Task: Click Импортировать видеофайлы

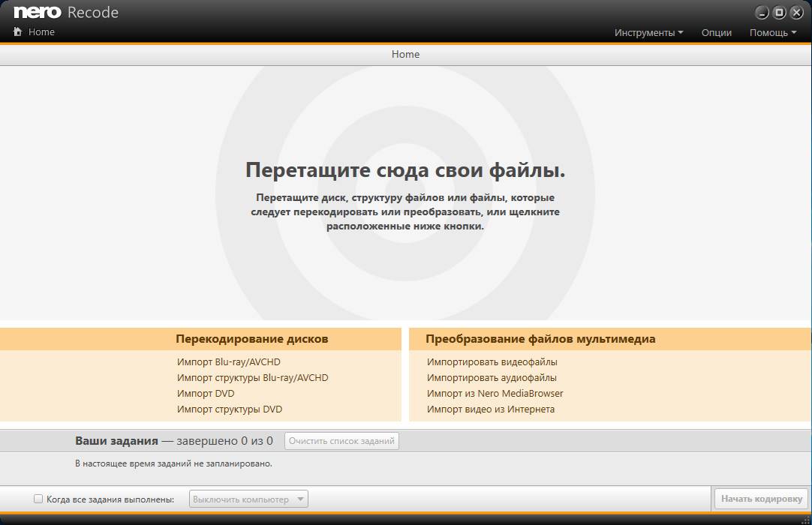Action: point(492,362)
